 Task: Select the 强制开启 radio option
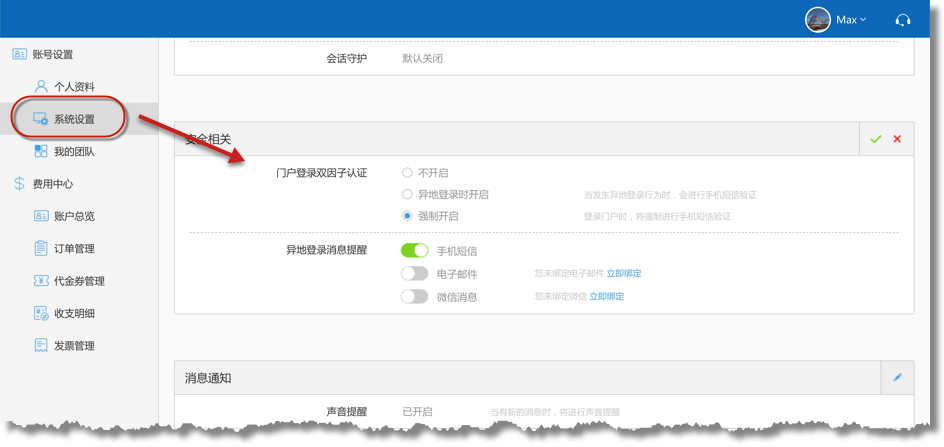407,216
